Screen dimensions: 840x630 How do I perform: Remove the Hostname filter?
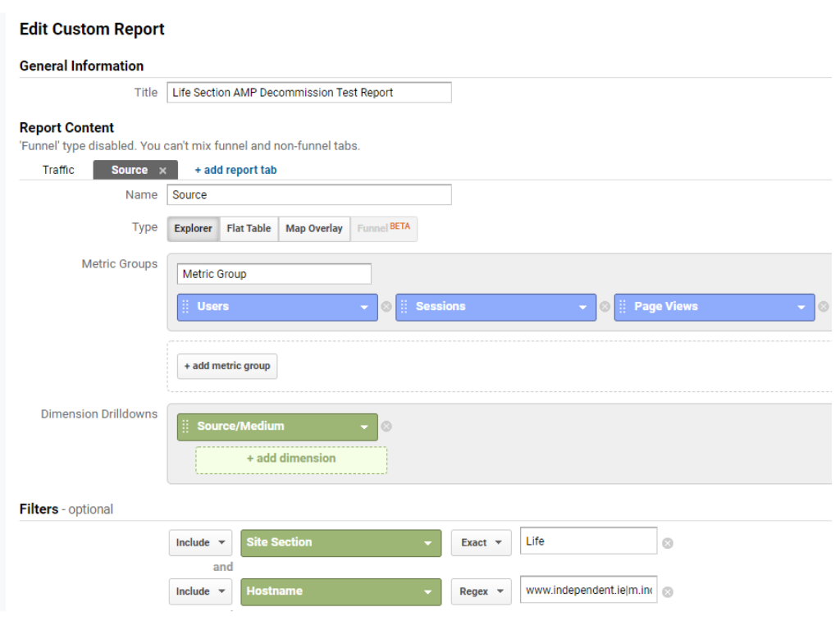668,591
